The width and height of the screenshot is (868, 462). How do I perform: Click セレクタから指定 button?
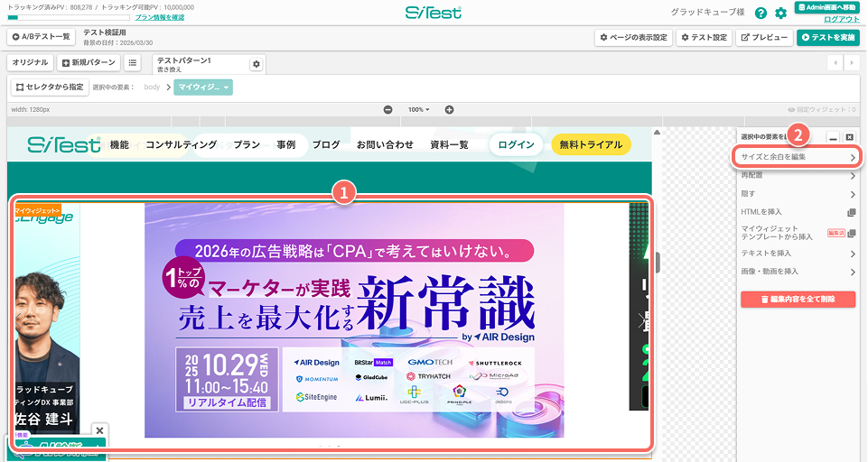click(50, 88)
